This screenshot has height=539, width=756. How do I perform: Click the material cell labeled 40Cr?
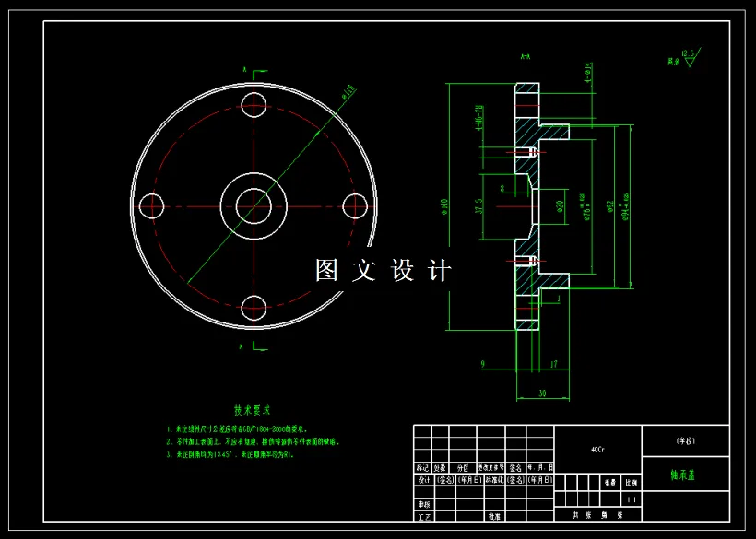[x=597, y=449]
